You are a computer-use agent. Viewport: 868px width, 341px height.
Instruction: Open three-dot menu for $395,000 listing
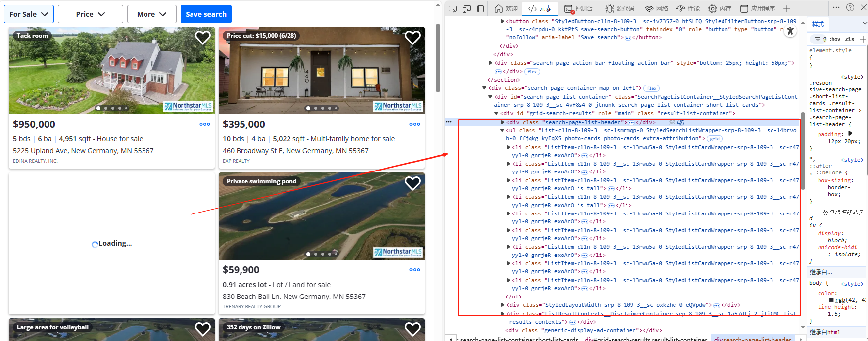coord(415,124)
